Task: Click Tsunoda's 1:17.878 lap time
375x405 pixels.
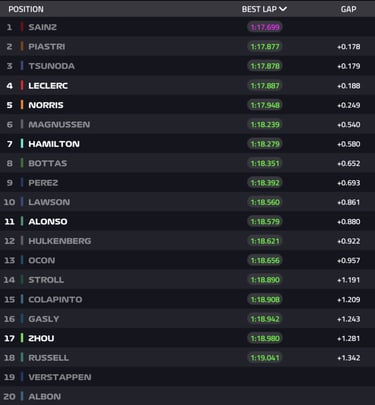Action: 265,66
